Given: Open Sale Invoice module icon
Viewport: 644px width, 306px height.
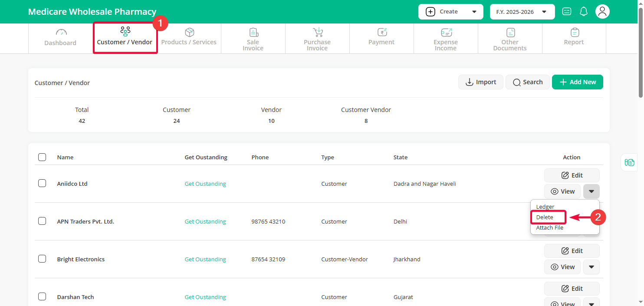Looking at the screenshot, I should [x=253, y=33].
